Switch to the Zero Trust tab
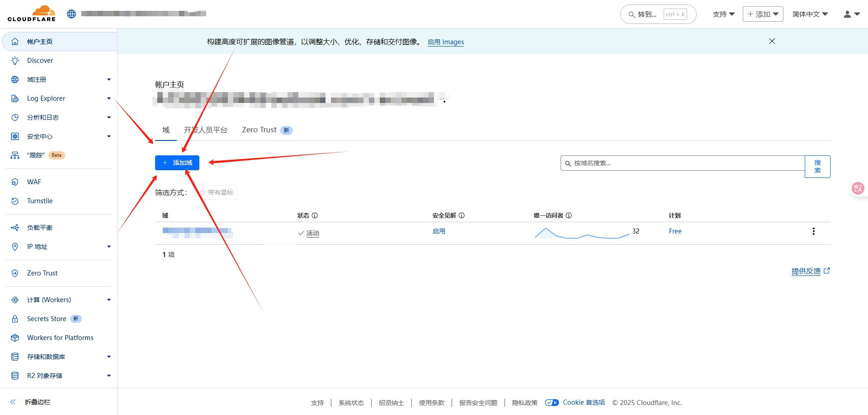Viewport: 868px width, 415px height. [x=259, y=130]
